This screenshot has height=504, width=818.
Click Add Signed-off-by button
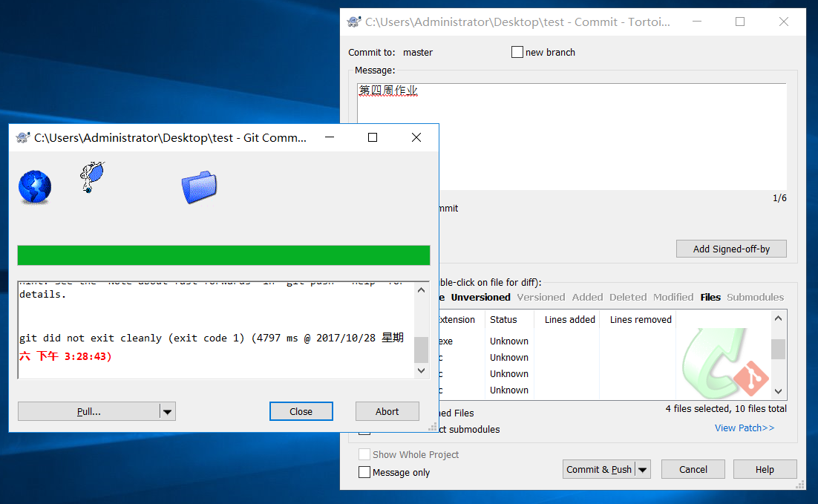731,249
